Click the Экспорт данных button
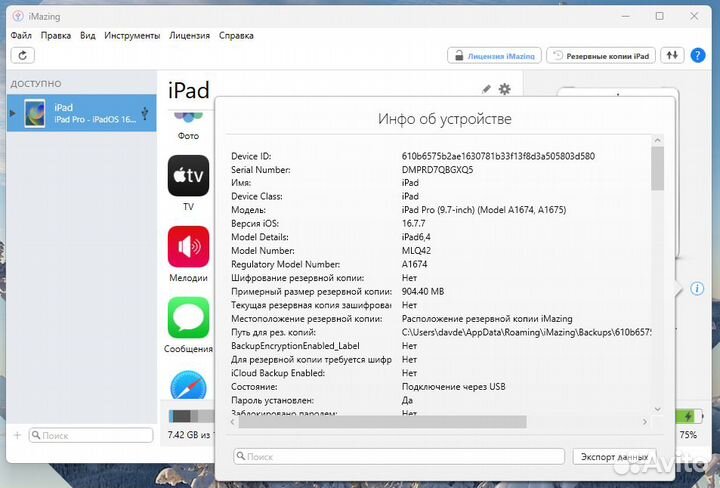Screen dimensions: 720x488 [614, 457]
